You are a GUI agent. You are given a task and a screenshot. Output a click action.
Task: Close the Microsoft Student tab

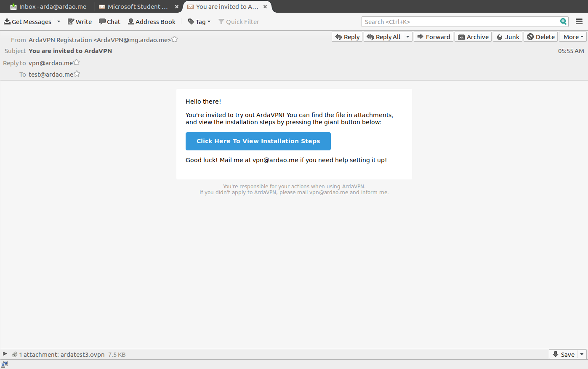coord(177,7)
